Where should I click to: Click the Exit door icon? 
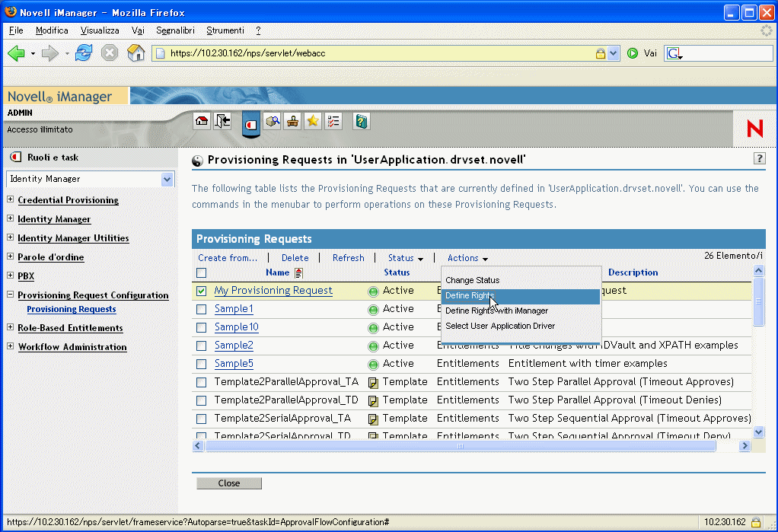222,121
